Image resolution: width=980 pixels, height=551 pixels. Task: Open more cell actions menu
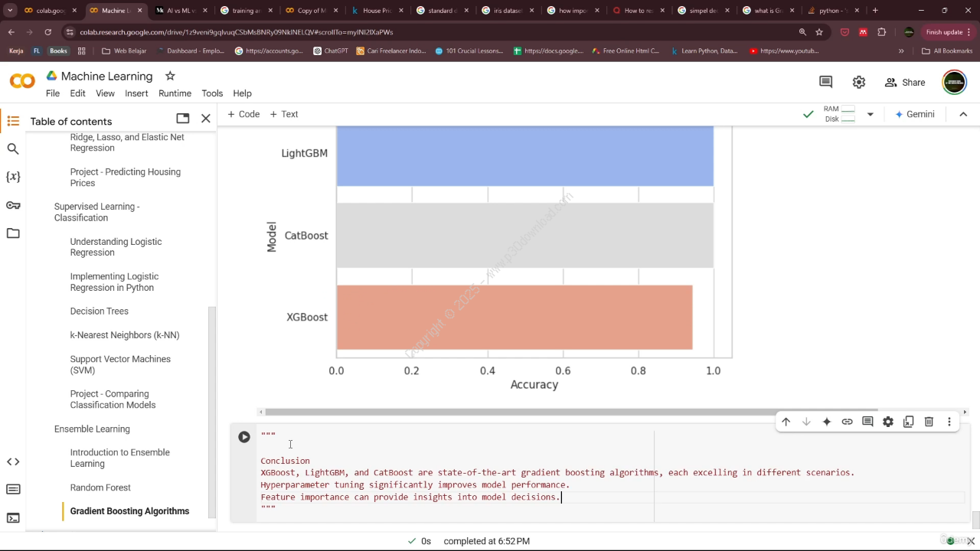(949, 422)
